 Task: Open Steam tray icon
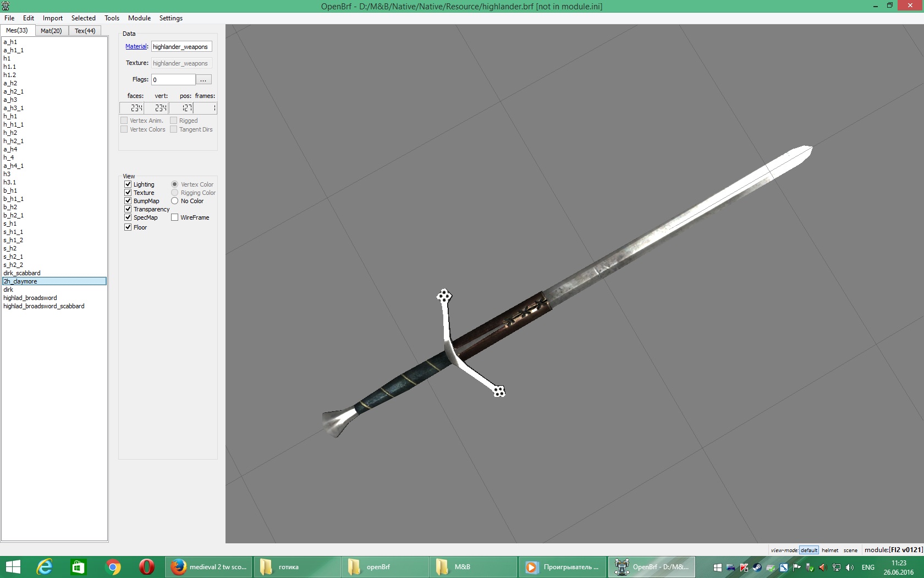757,568
